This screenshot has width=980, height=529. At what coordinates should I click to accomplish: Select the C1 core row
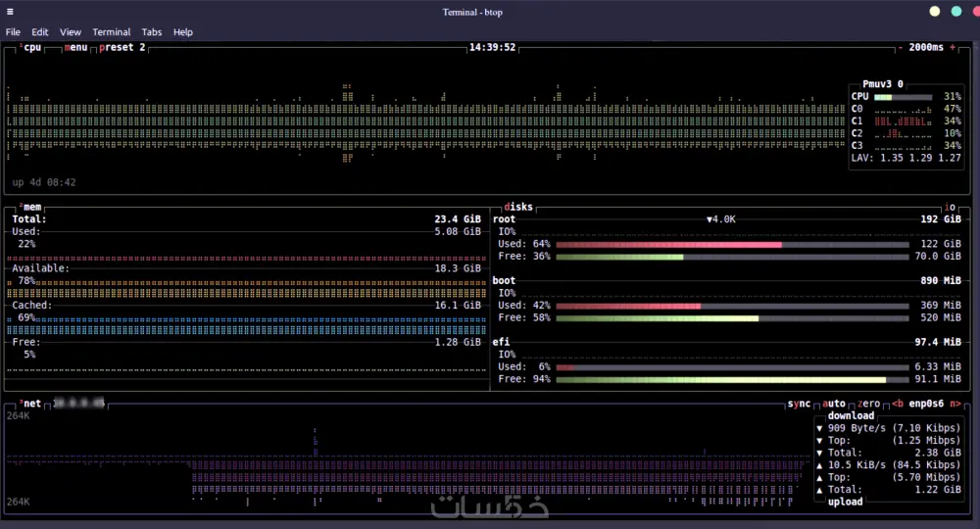(906, 121)
